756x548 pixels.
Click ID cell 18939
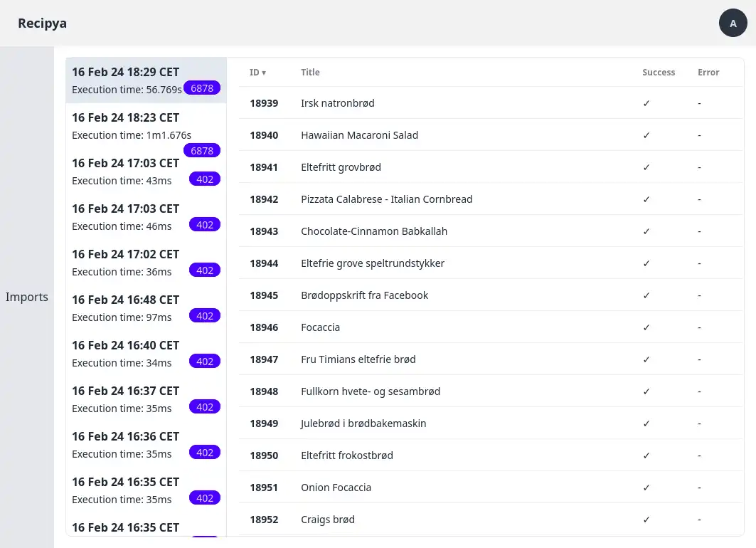point(264,103)
